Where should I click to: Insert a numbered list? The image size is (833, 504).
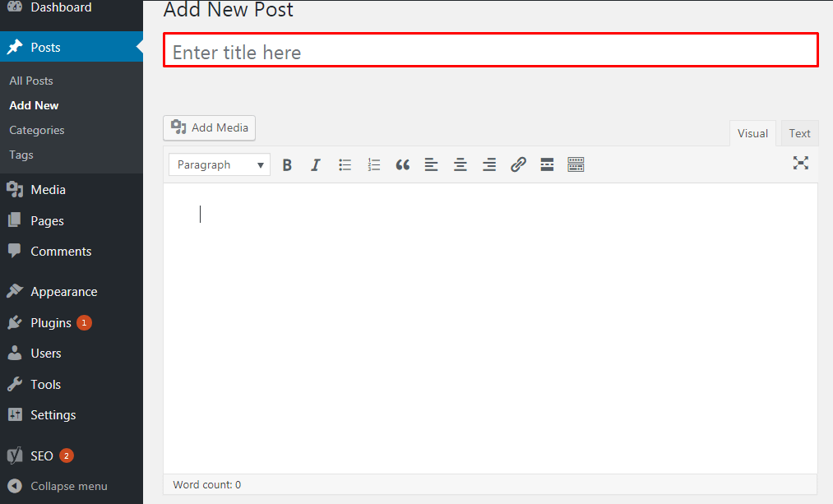(x=373, y=164)
